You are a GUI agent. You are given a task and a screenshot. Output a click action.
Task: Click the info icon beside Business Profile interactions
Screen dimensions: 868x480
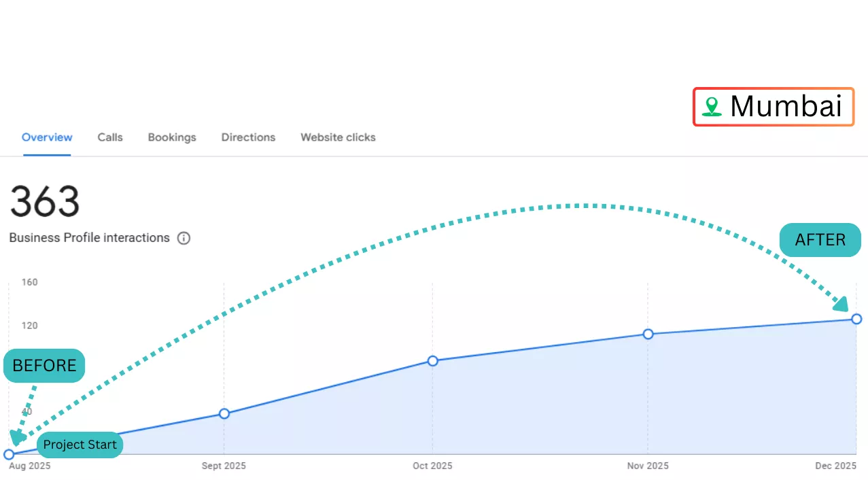(x=184, y=239)
